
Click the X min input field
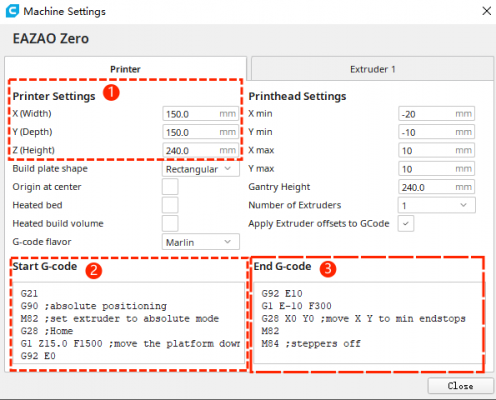click(436, 114)
